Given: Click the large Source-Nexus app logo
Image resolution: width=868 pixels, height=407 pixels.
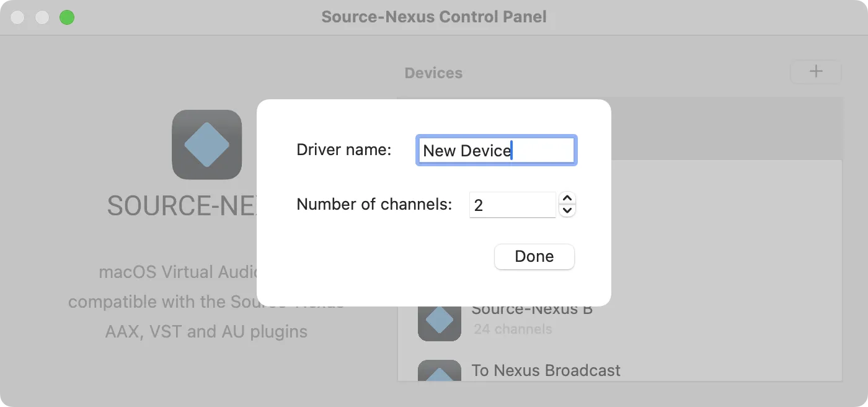Looking at the screenshot, I should coord(206,145).
